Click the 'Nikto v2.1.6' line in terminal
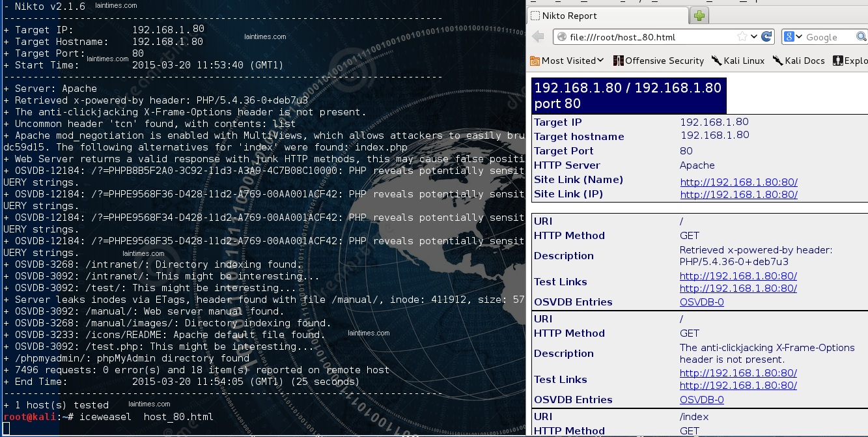The image size is (868, 437). coord(45,7)
